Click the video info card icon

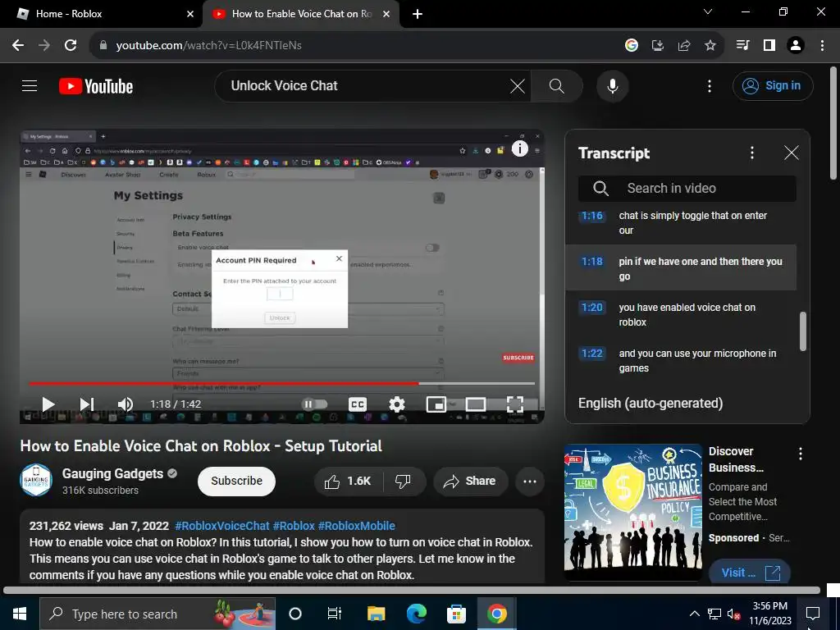pos(519,148)
